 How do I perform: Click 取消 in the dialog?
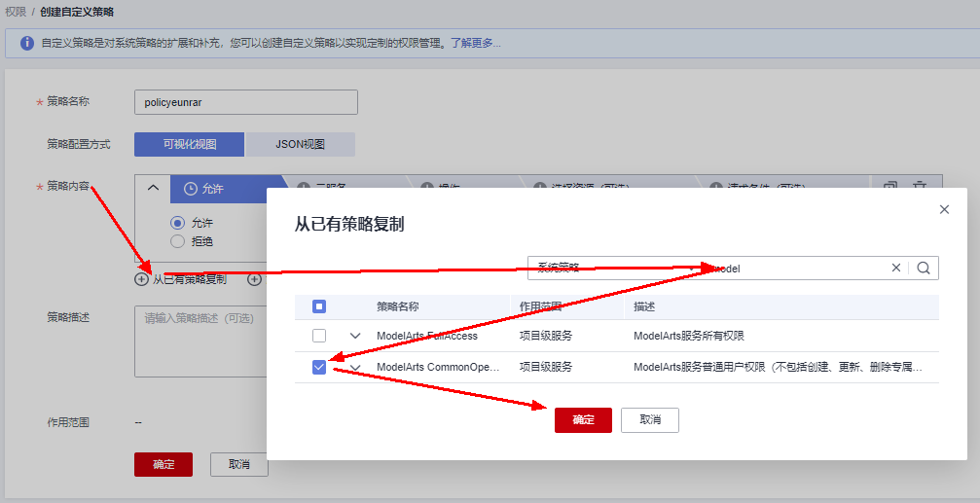pos(650,420)
